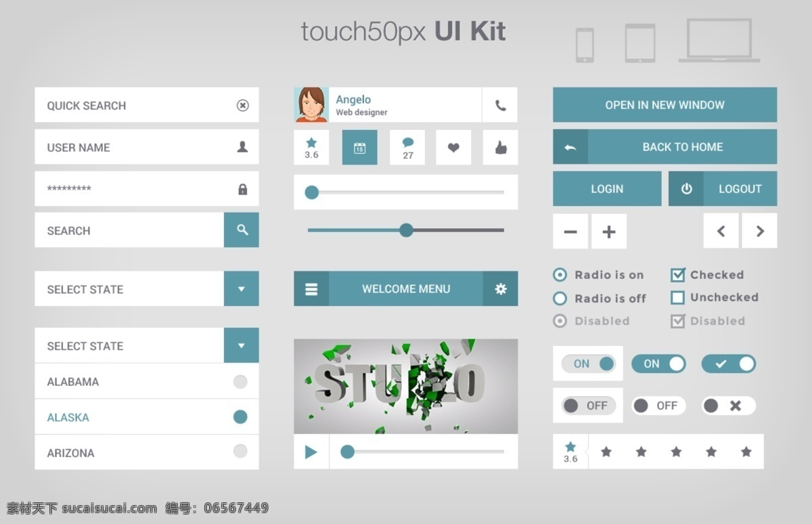This screenshot has width=812, height=524.
Task: Select the "Radio is on" radio button
Action: (560, 275)
